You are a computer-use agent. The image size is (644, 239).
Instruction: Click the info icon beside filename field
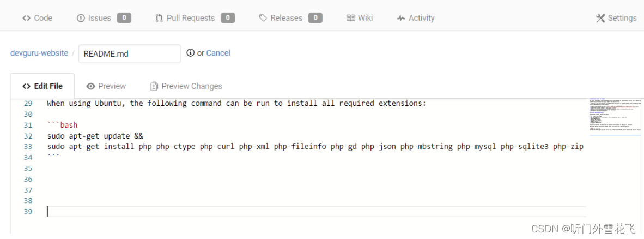[x=191, y=52]
